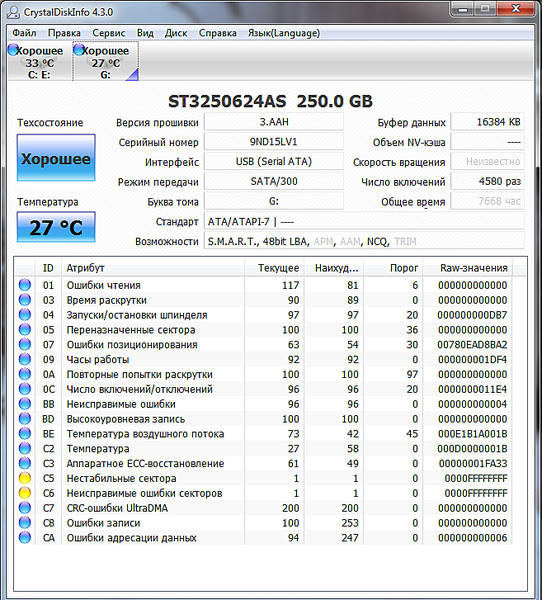Click the status icon for BD Высокоуровневая запись
542x600 pixels.
pos(25,419)
